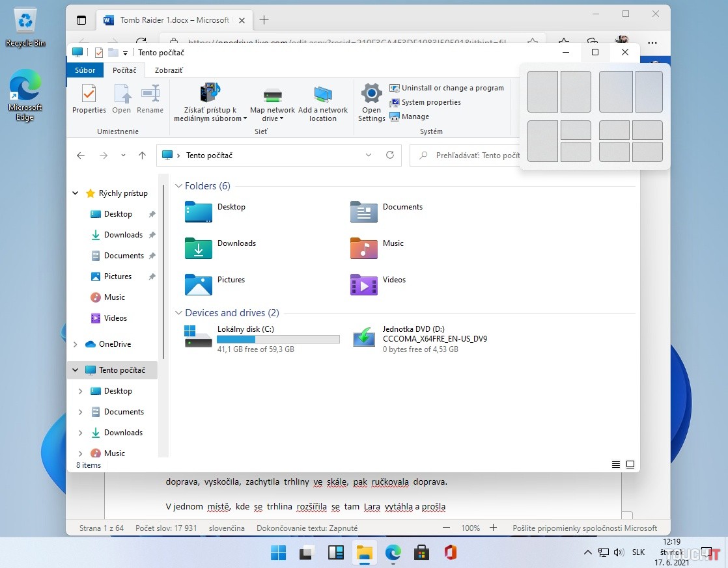Switch to large icons view

(x=630, y=465)
